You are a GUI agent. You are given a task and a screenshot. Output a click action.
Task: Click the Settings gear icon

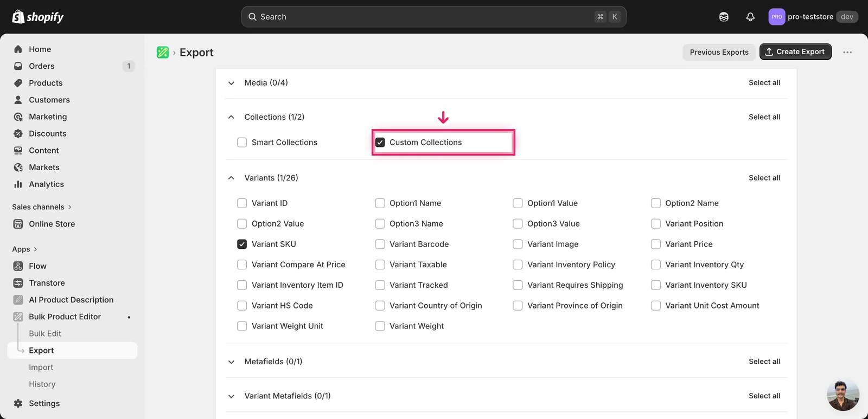click(x=18, y=403)
